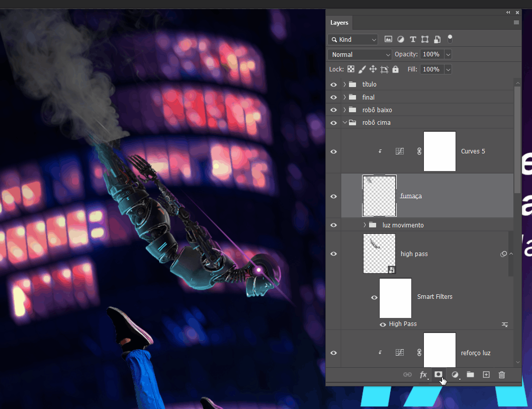
Task: Toggle Smart Filters visibility eye
Action: [374, 298]
